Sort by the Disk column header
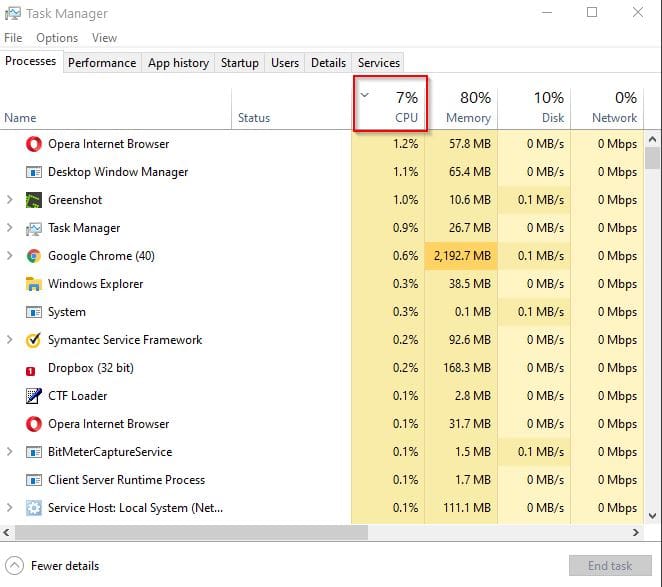 [x=534, y=108]
